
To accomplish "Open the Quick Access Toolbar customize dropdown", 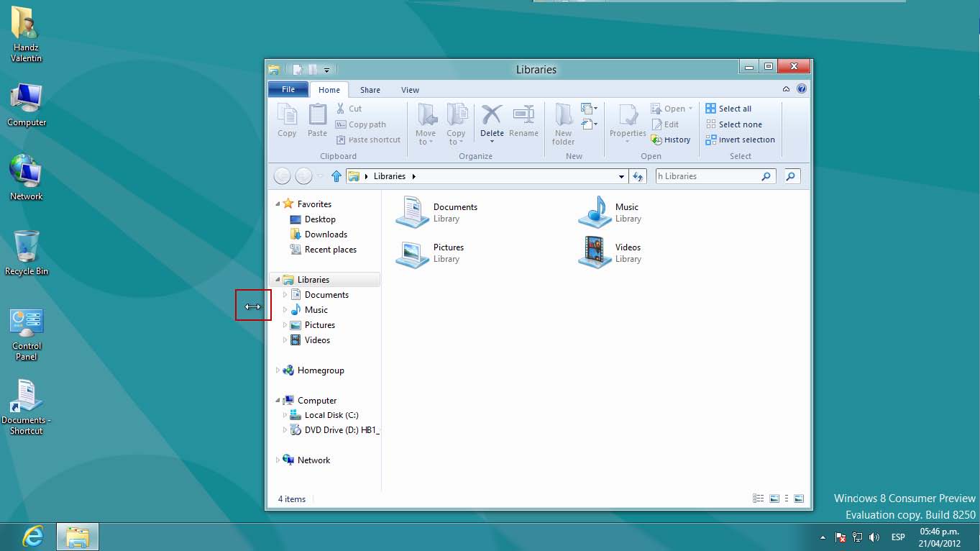I will tap(326, 70).
